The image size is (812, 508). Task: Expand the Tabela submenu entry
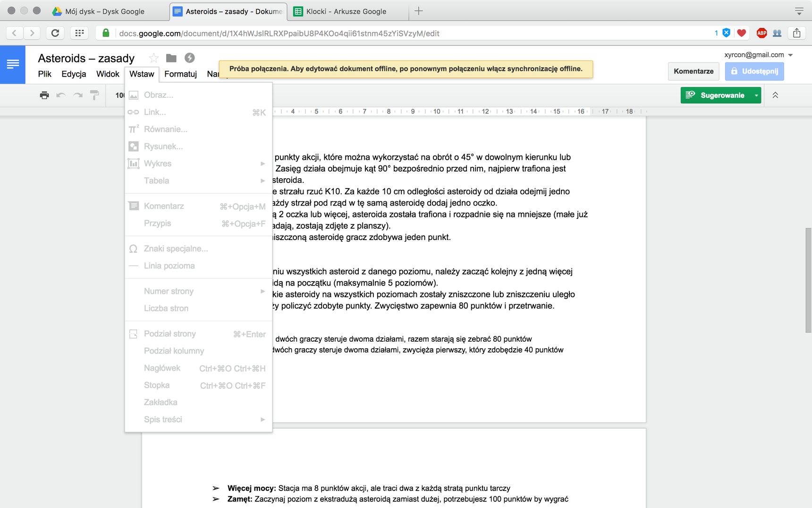tap(198, 181)
